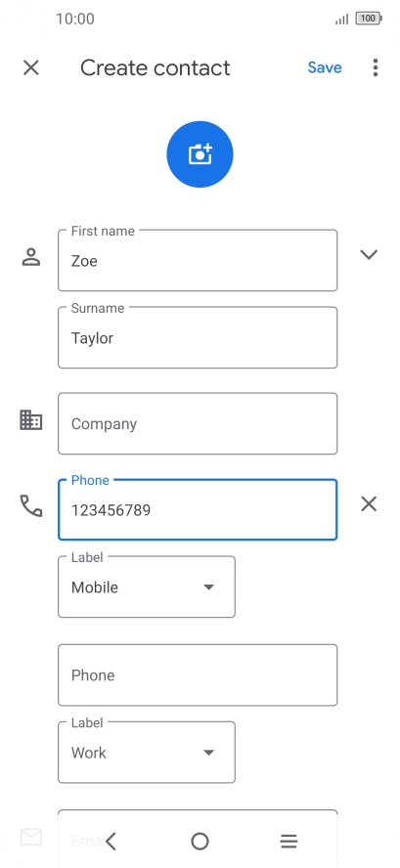This screenshot has height=868, width=400.
Task: Tap the person icon beside First name
Action: click(x=31, y=257)
